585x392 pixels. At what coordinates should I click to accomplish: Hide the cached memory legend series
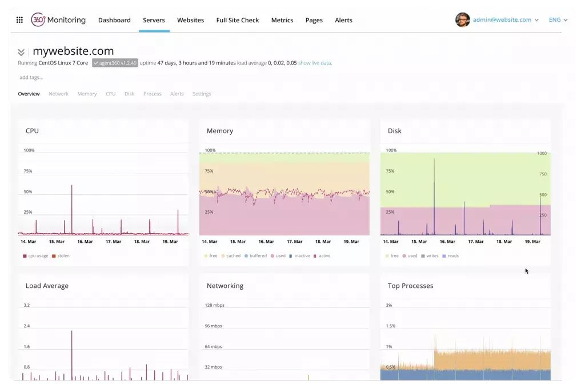coord(231,256)
